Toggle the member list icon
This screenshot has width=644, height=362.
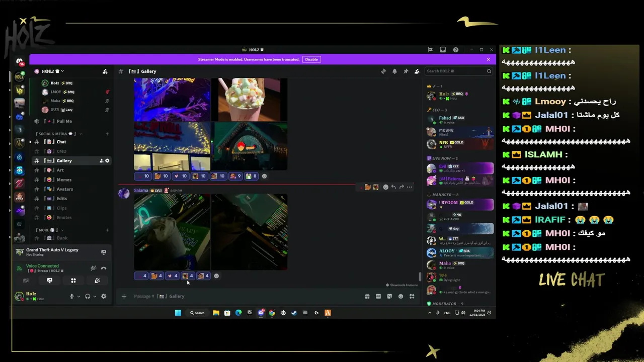417,71
